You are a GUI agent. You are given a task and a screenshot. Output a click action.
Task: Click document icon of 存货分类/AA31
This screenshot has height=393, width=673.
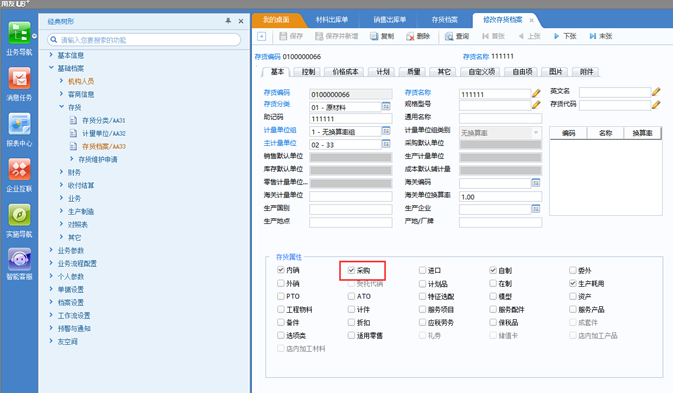click(x=73, y=120)
